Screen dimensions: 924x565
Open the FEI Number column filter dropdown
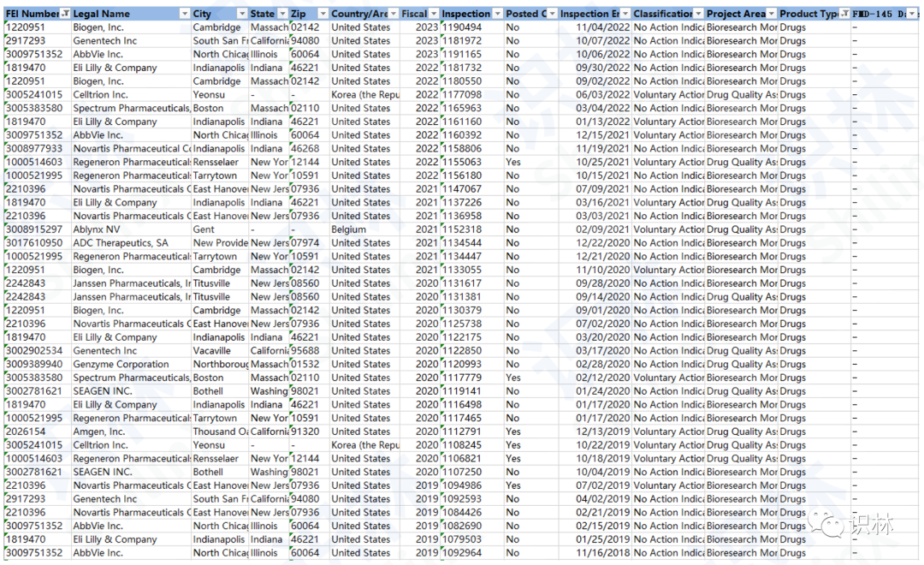click(65, 14)
